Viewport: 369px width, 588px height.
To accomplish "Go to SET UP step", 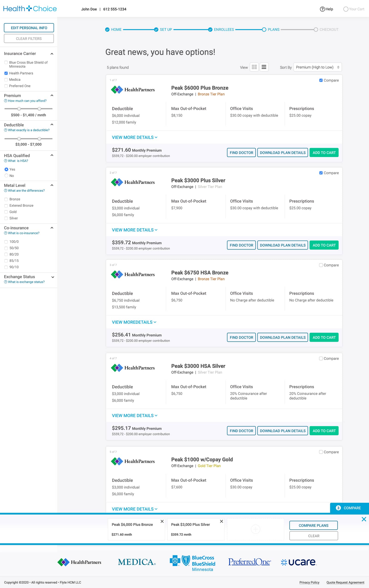I will pyautogui.click(x=163, y=30).
